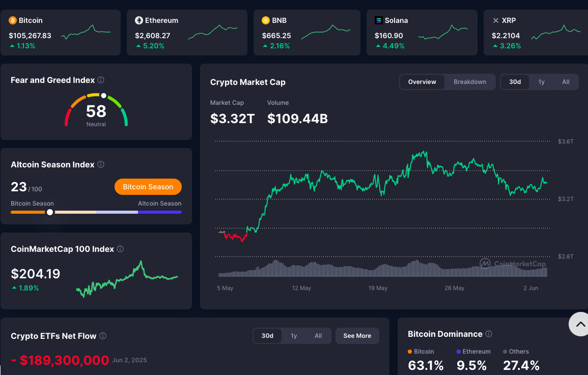
Task: Click the $3.32T market cap value
Action: coord(233,119)
